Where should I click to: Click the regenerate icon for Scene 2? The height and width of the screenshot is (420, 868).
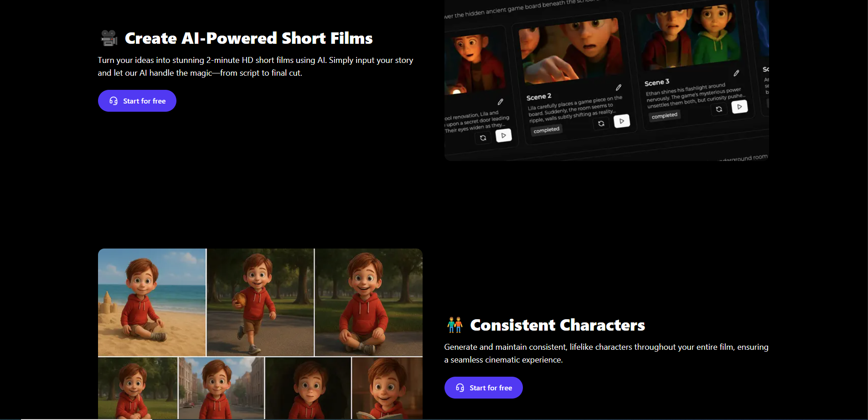(601, 123)
